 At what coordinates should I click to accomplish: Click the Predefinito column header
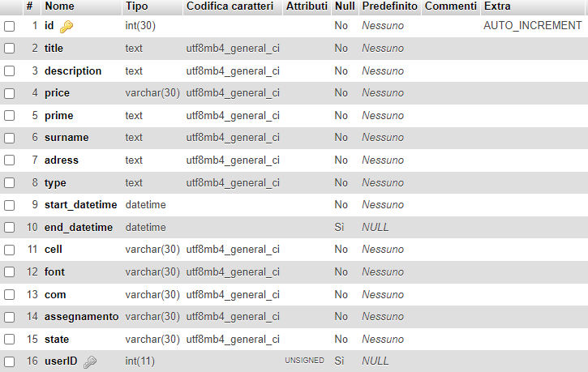pos(389,6)
